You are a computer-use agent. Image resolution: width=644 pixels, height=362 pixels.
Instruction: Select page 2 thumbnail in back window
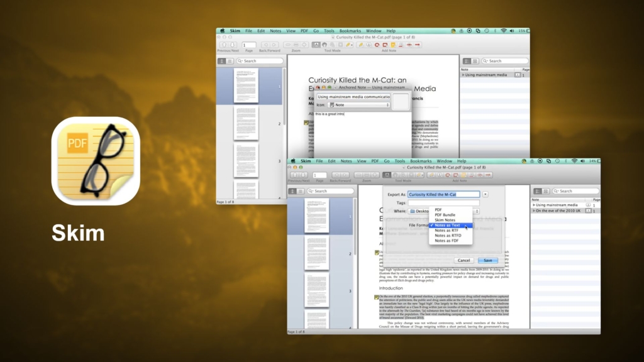(x=246, y=123)
